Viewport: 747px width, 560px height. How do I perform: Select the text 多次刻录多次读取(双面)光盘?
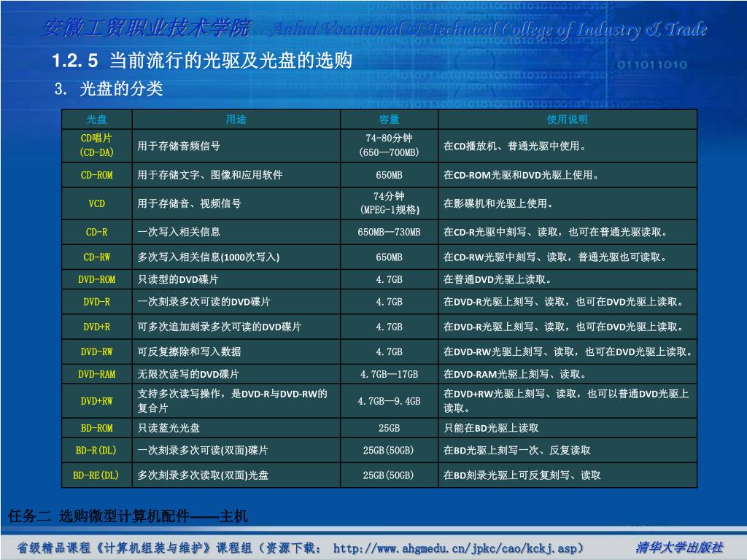pyautogui.click(x=203, y=475)
